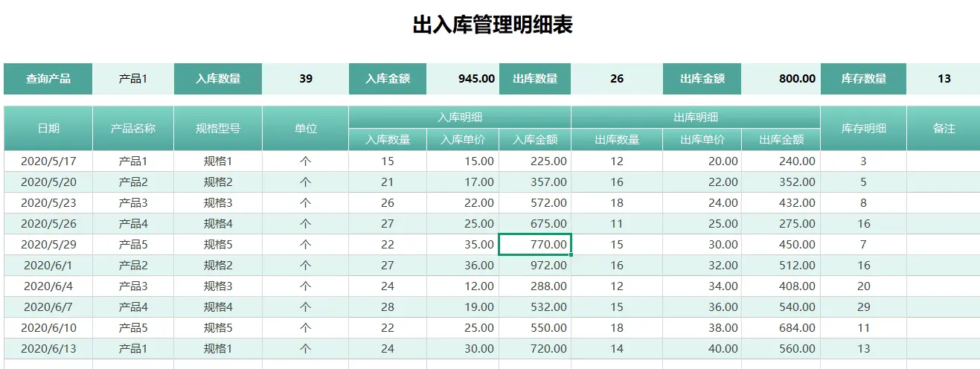Click the unit price 12.00
The width and height of the screenshot is (980, 369).
pos(463,286)
